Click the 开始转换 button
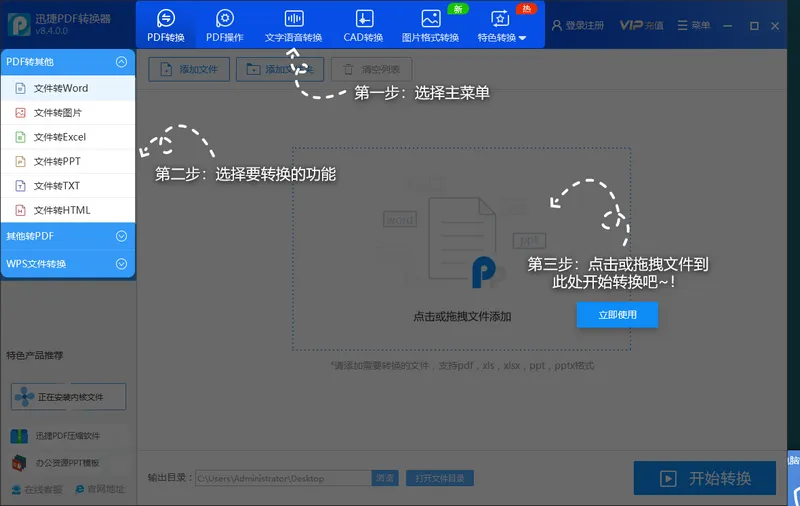Viewport: 800px width, 506px height. click(705, 479)
